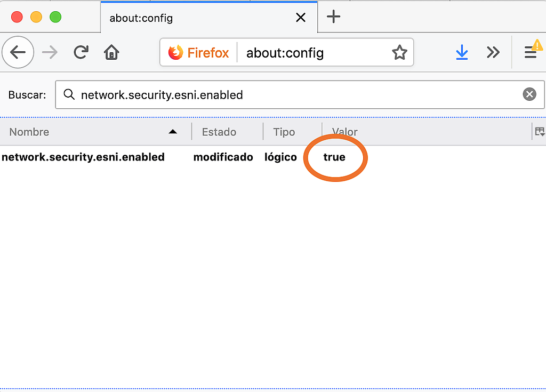Close the about:config tab

(x=301, y=18)
